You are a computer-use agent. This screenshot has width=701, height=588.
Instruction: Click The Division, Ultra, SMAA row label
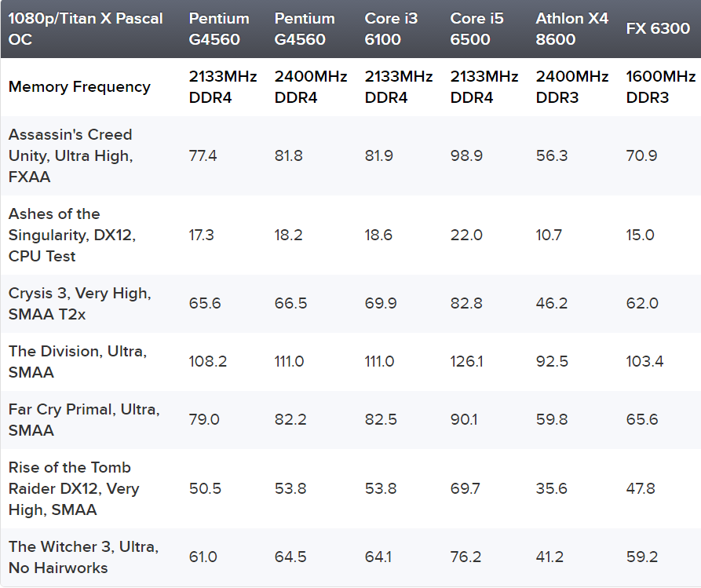tap(77, 361)
